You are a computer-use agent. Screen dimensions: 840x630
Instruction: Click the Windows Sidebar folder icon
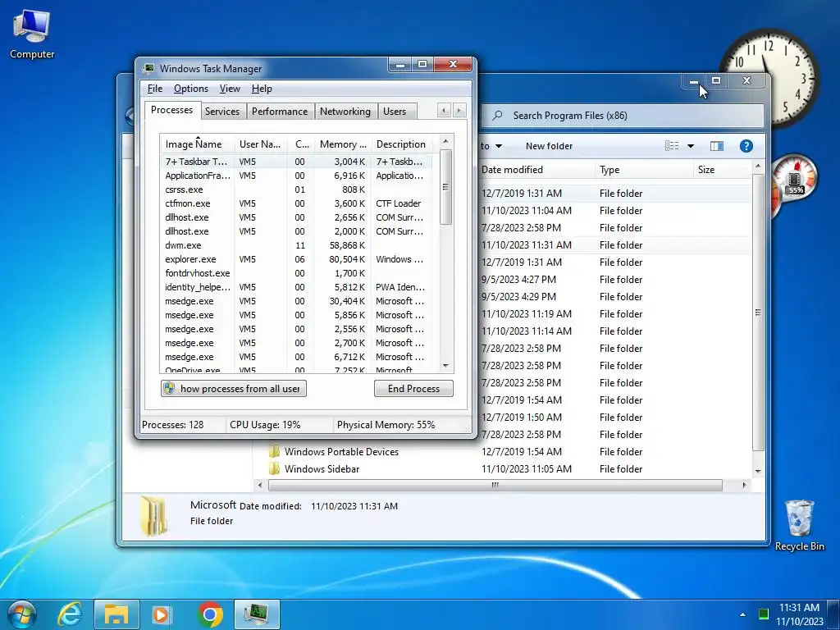click(274, 468)
